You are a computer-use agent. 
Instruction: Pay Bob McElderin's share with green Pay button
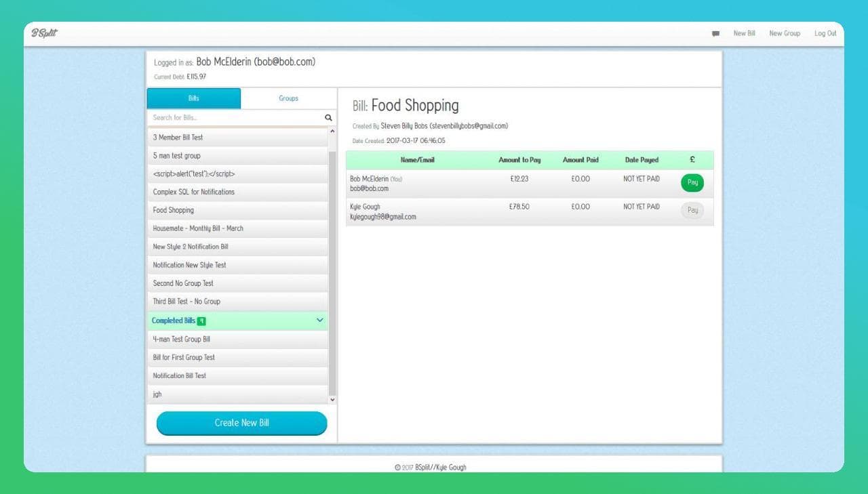coord(692,182)
